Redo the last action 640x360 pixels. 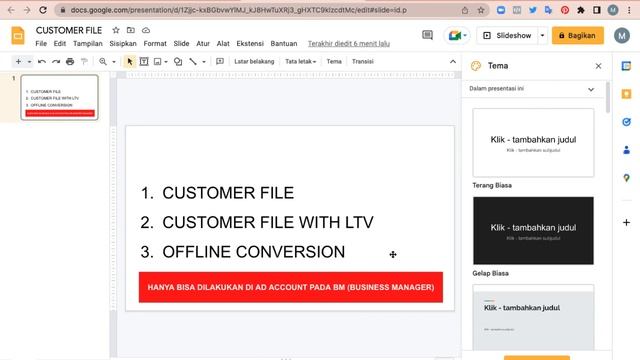click(x=56, y=62)
